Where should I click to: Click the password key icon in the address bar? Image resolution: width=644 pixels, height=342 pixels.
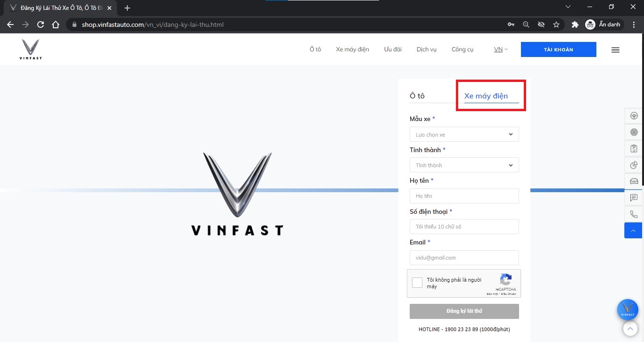tap(511, 24)
